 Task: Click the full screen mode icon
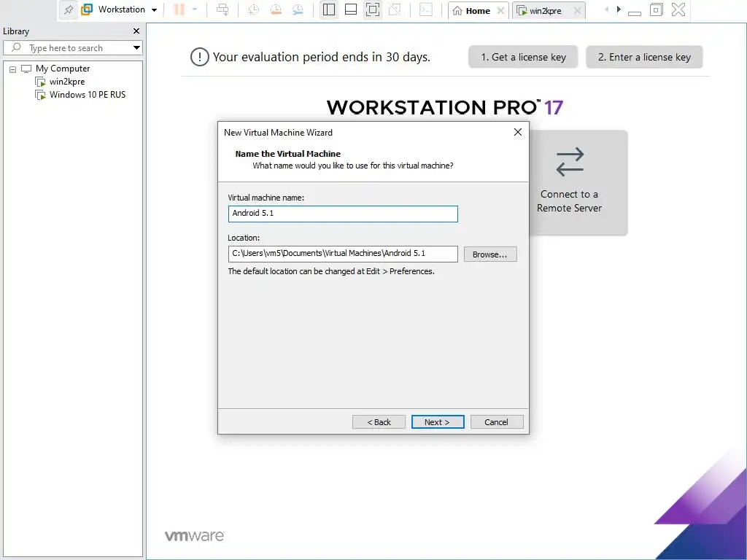coord(373,9)
